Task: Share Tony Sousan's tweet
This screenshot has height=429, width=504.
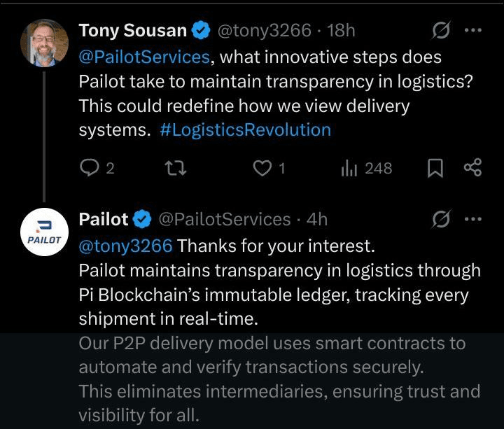Action: point(472,168)
